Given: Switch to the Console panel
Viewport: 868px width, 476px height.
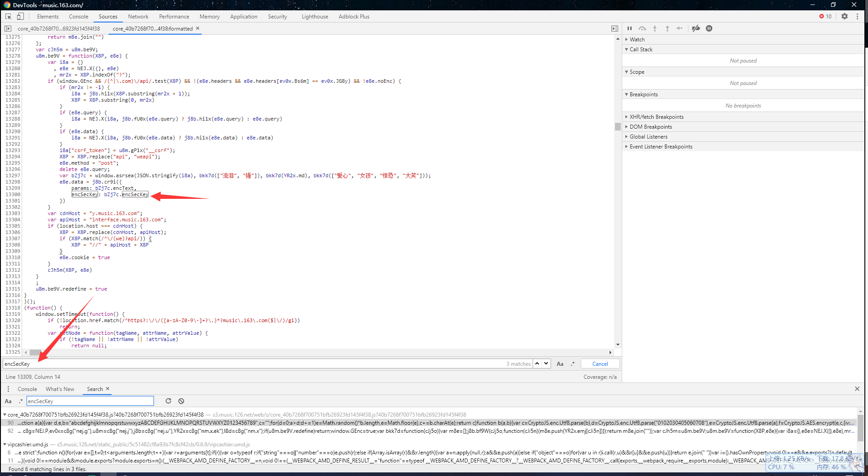Looking at the screenshot, I should (78, 16).
